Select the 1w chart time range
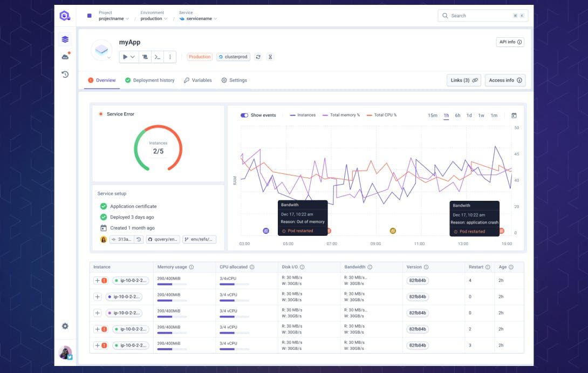588x373 pixels. pos(482,115)
